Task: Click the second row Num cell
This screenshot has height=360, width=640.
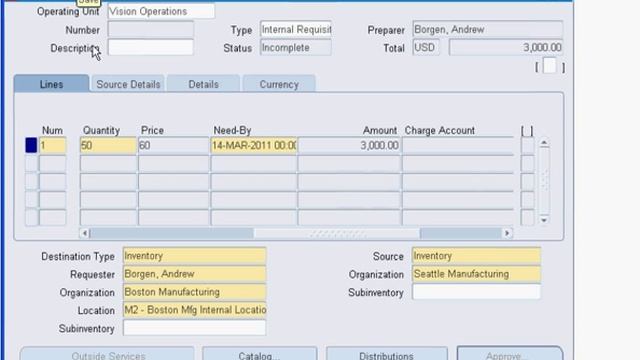Action: pos(53,164)
